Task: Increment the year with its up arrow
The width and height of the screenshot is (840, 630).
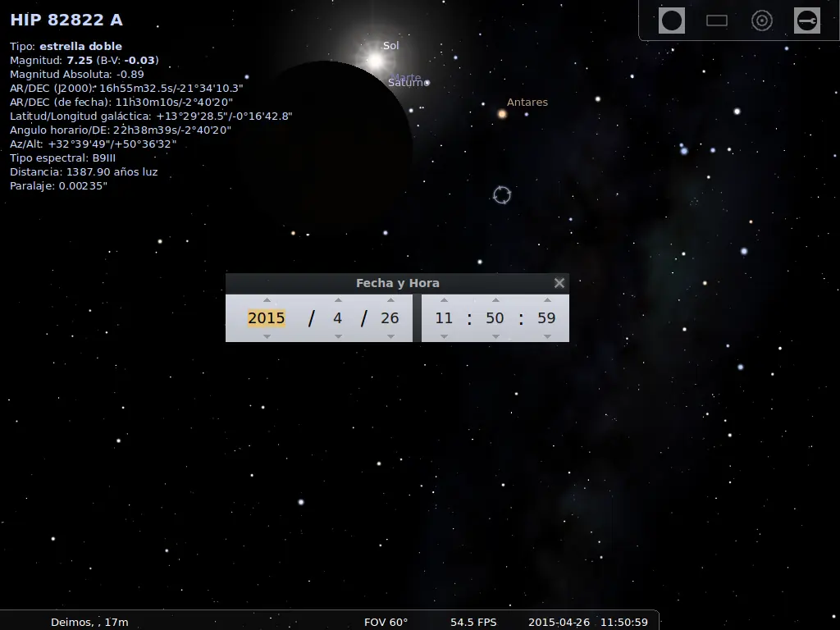Action: click(x=265, y=300)
